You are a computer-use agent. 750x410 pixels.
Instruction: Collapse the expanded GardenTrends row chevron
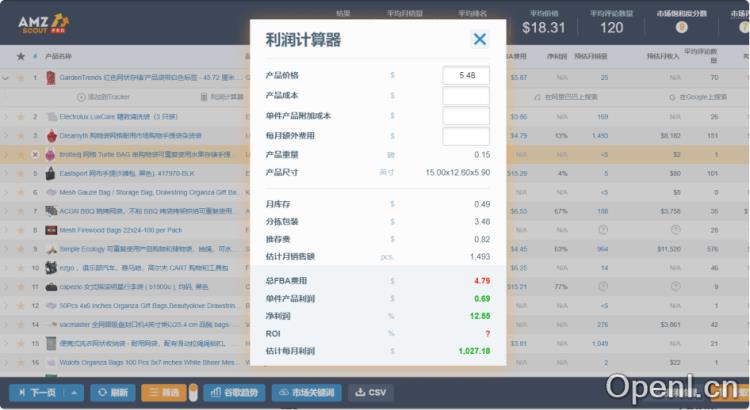(7, 77)
